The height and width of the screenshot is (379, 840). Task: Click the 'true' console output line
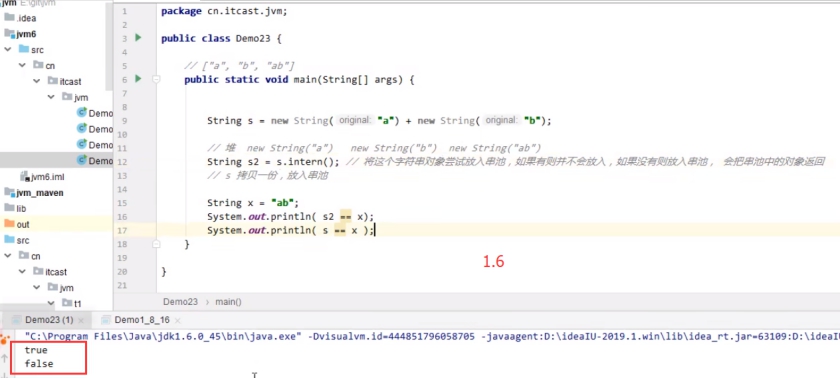pyautogui.click(x=36, y=350)
